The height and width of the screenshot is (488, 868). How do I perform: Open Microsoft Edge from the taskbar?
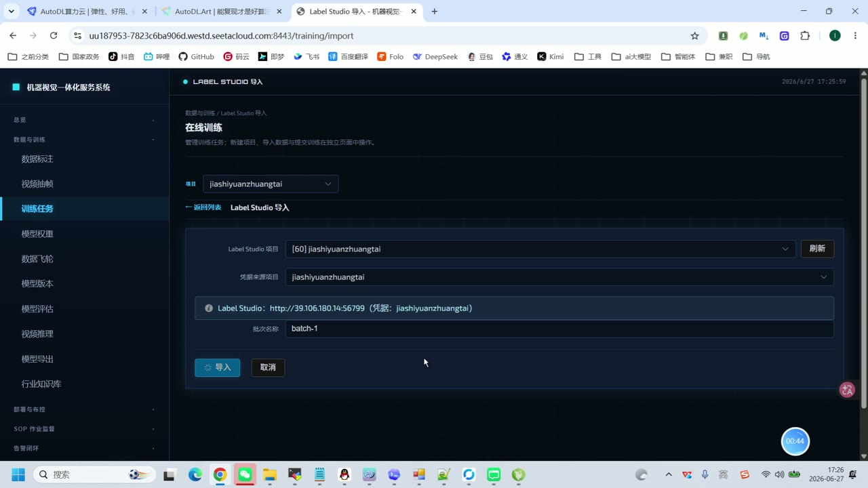coord(195,474)
